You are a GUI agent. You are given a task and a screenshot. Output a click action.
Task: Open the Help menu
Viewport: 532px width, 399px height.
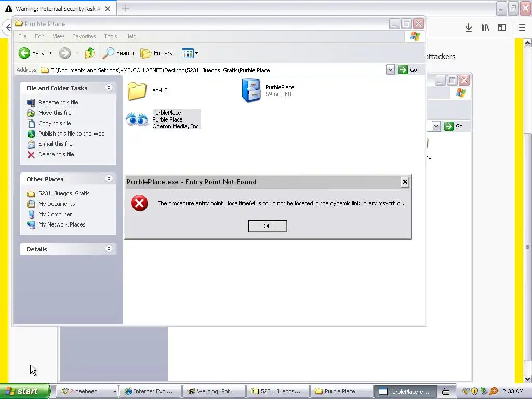pyautogui.click(x=130, y=36)
